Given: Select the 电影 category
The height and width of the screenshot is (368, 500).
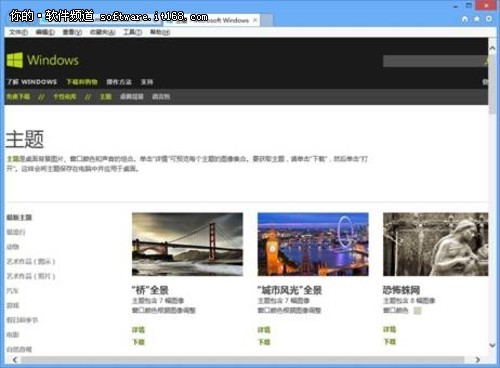Looking at the screenshot, I should pos(13,335).
